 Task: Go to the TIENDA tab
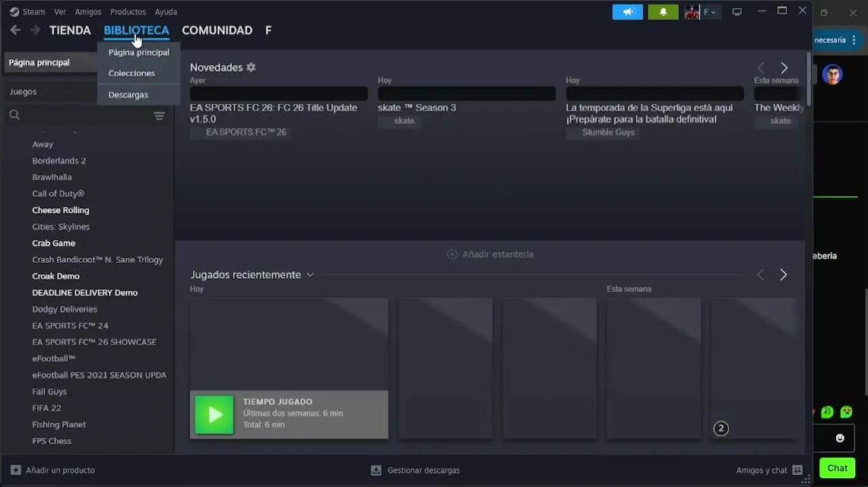(70, 30)
